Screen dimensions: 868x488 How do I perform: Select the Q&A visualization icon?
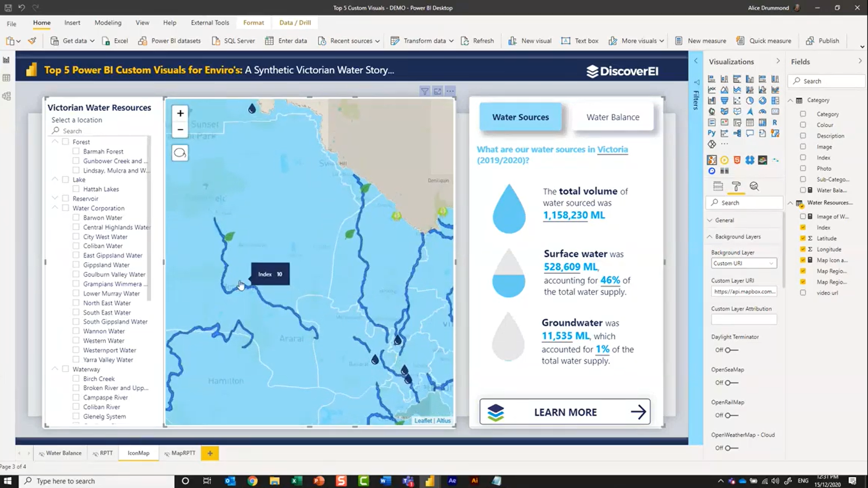point(750,133)
